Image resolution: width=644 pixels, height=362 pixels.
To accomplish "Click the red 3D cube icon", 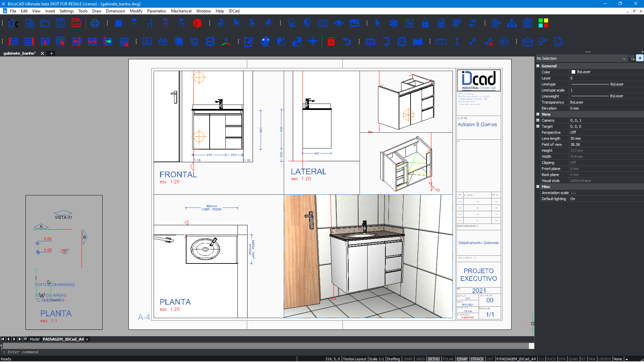I will point(197,23).
